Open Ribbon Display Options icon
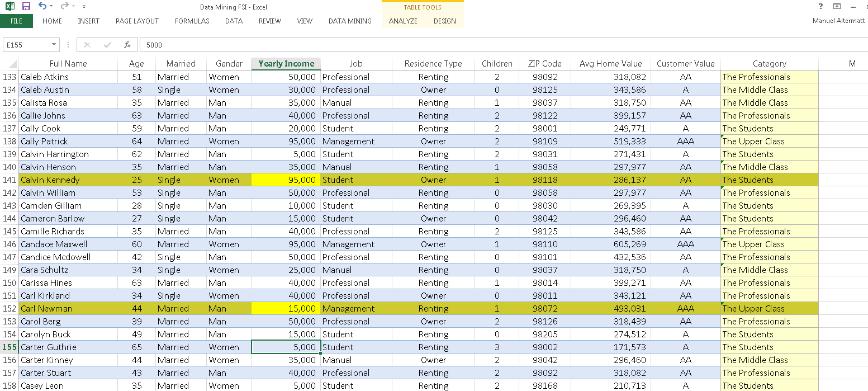868x391 pixels. pos(837,7)
